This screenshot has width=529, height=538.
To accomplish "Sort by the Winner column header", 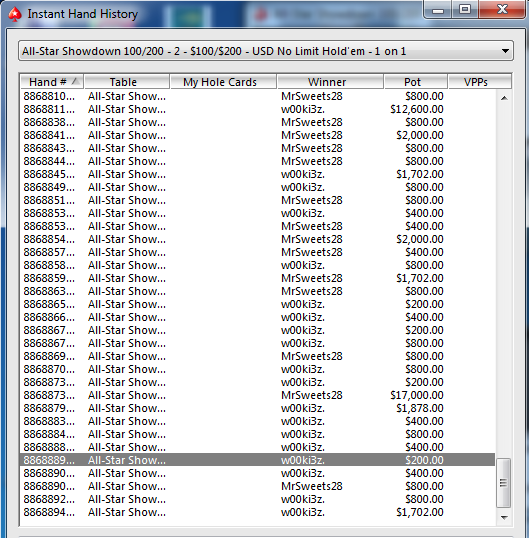I will [x=330, y=82].
